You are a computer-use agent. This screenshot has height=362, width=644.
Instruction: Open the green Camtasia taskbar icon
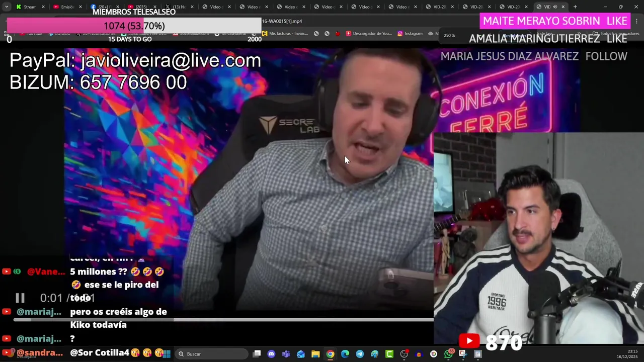[389, 354]
